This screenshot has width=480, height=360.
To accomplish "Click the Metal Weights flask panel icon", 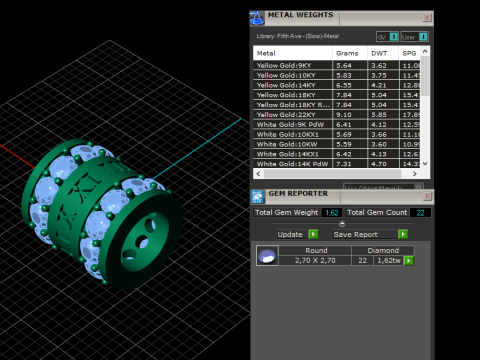I will pos(257,18).
